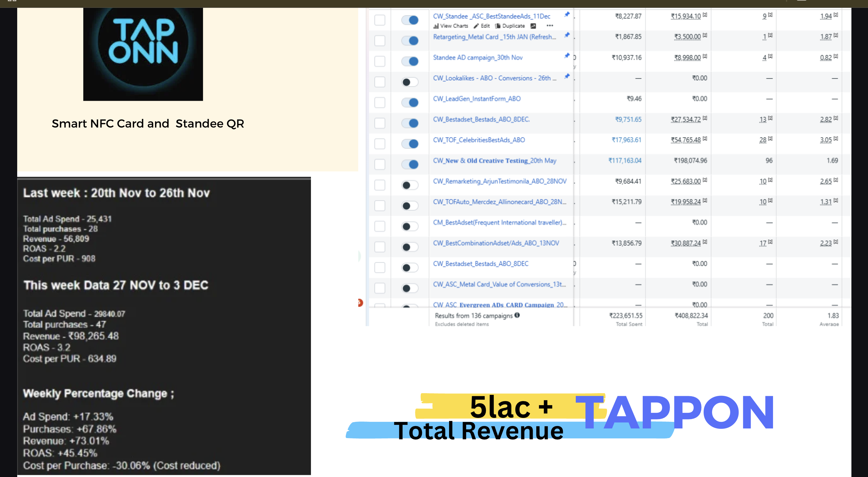
Task: Click the info icon beside Results from 136 campaigns
Action: tap(517, 315)
